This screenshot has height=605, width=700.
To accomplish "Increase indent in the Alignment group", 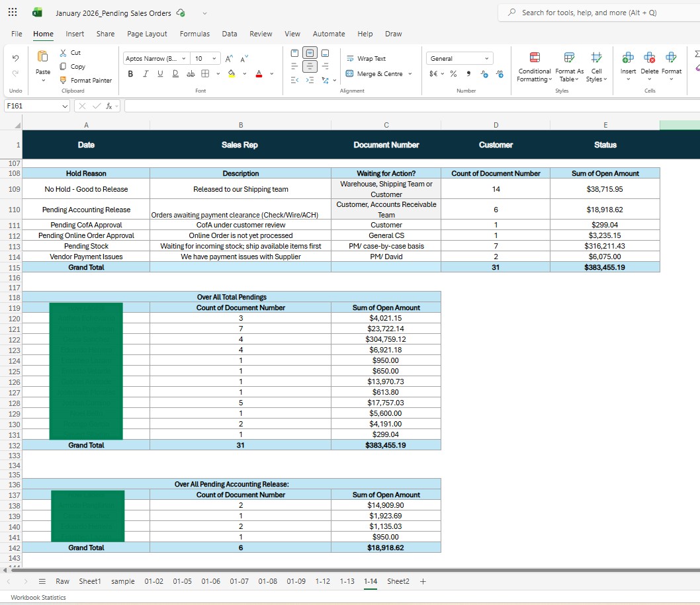I will (310, 80).
